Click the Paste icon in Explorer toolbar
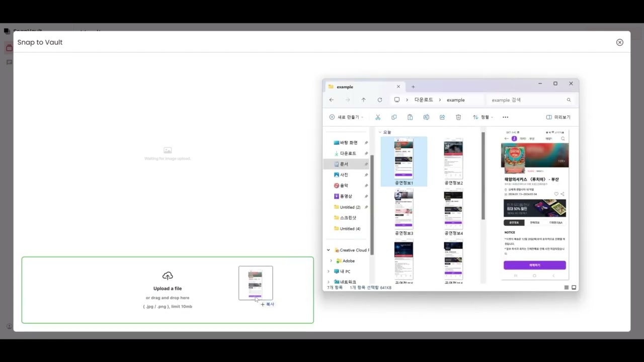 click(410, 117)
